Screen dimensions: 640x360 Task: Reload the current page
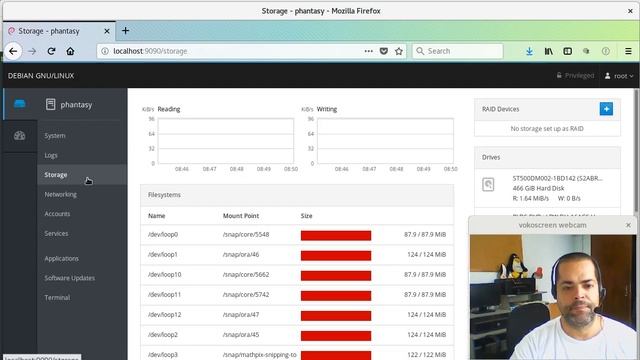click(51, 51)
